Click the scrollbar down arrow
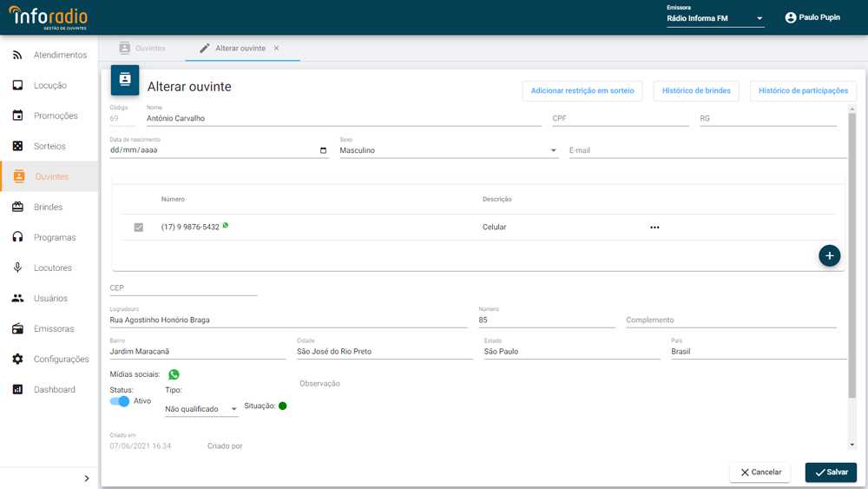868x489 pixels. 852,445
